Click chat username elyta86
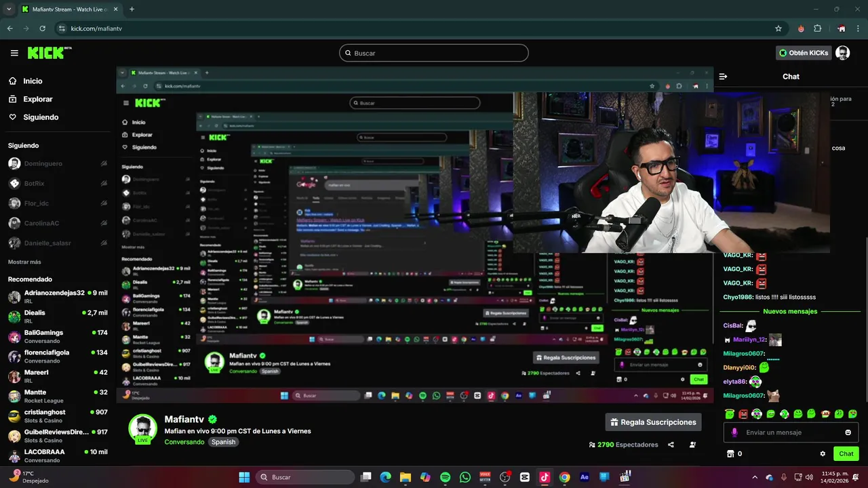Screen dimensions: 868x488 click(x=734, y=382)
